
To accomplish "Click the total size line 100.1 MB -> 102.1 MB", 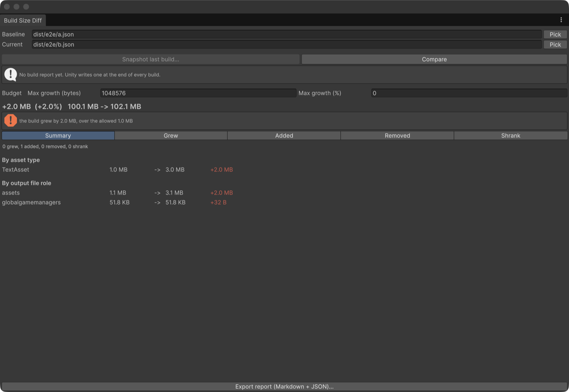I will [104, 107].
